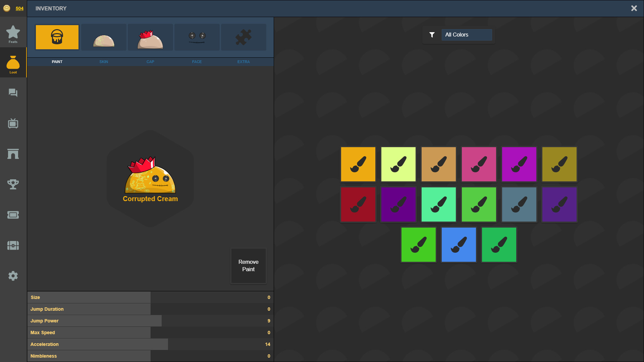Switch to the SKIN tab
Image resolution: width=644 pixels, height=362 pixels.
[x=103, y=61]
